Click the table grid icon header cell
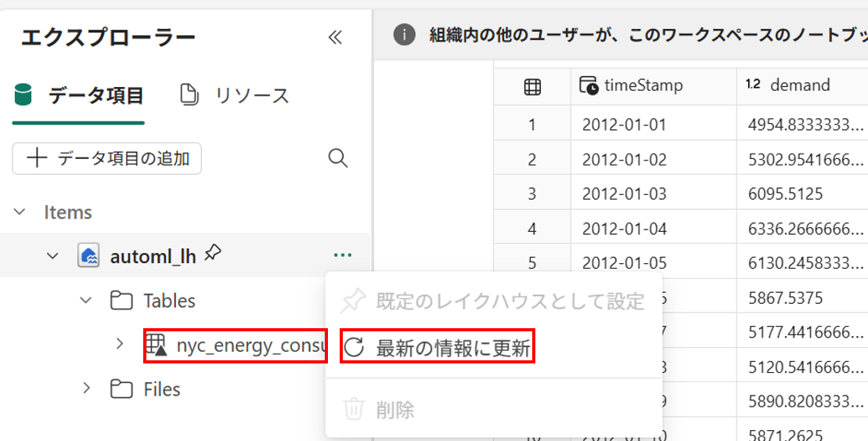Image resolution: width=868 pixels, height=441 pixels. tap(532, 86)
